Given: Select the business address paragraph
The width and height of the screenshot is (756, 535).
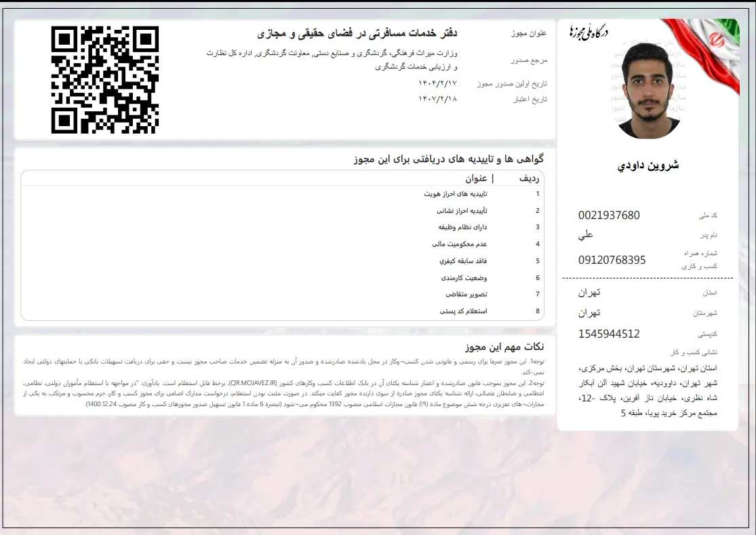Looking at the screenshot, I should pyautogui.click(x=648, y=391).
